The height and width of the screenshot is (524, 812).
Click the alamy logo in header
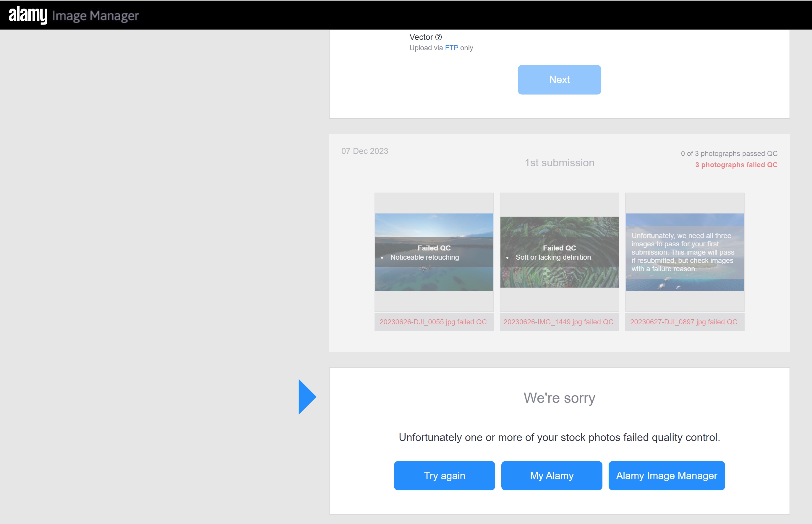[x=28, y=15]
